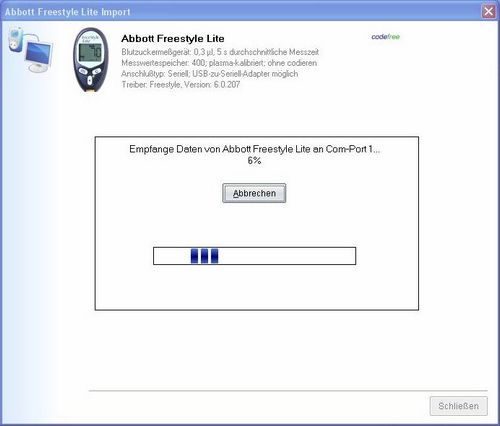
Task: Click the blue filled blocks of the progress bar
Action: pos(204,256)
